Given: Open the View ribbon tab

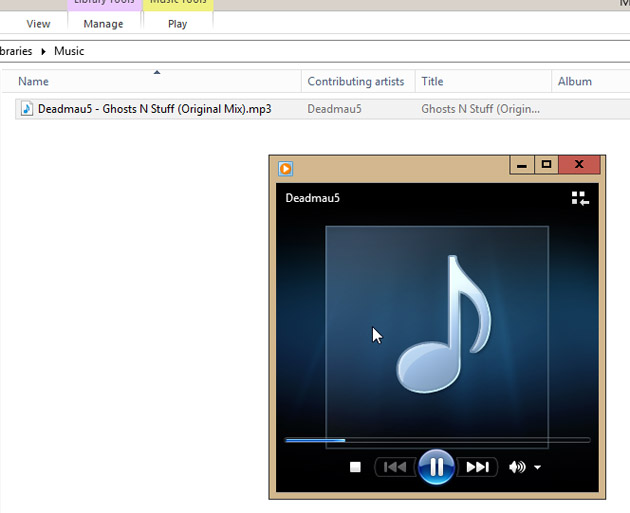Looking at the screenshot, I should pos(38,24).
